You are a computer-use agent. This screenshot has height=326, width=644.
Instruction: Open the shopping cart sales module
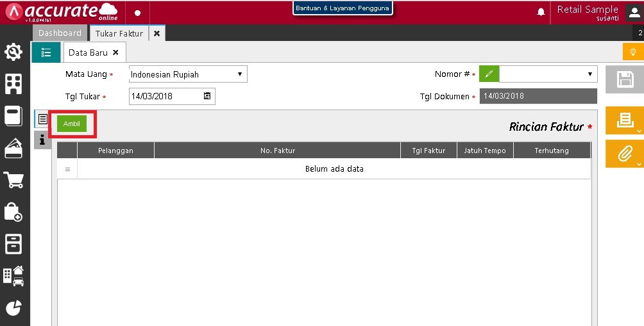(x=14, y=180)
